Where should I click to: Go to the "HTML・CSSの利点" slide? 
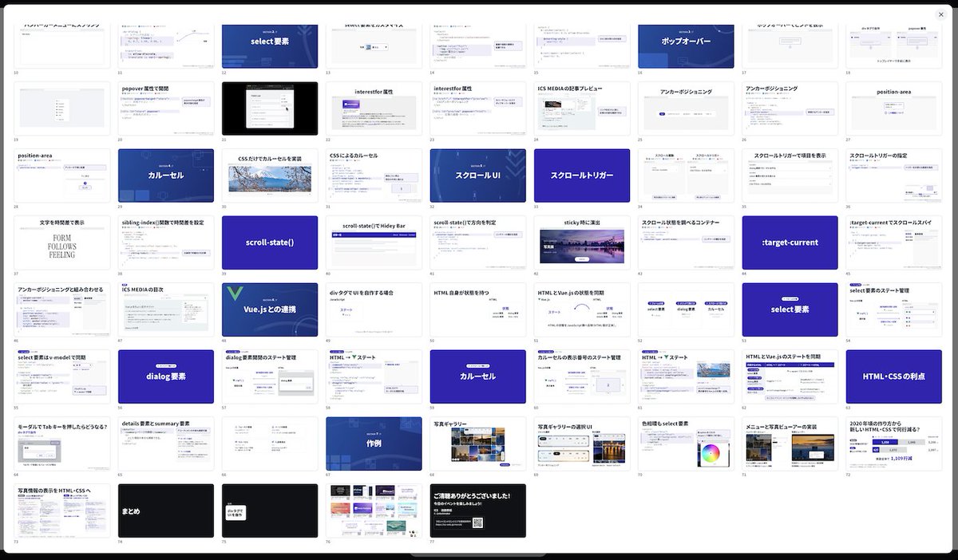click(x=894, y=377)
